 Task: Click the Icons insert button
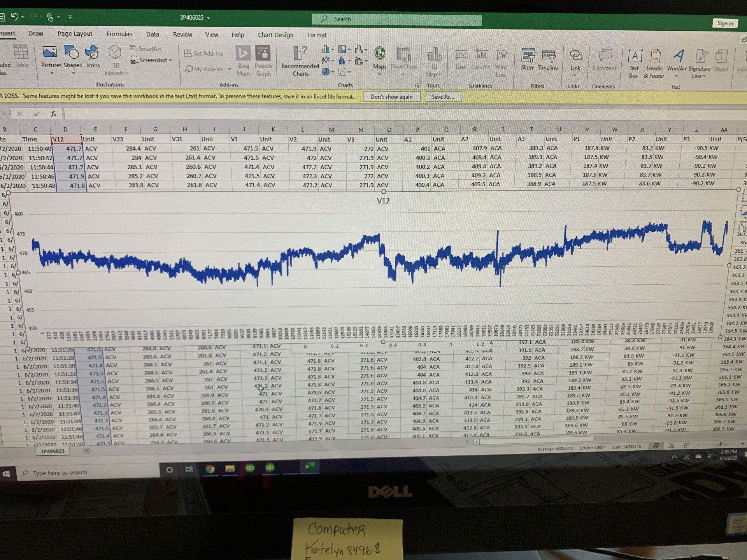tap(93, 52)
